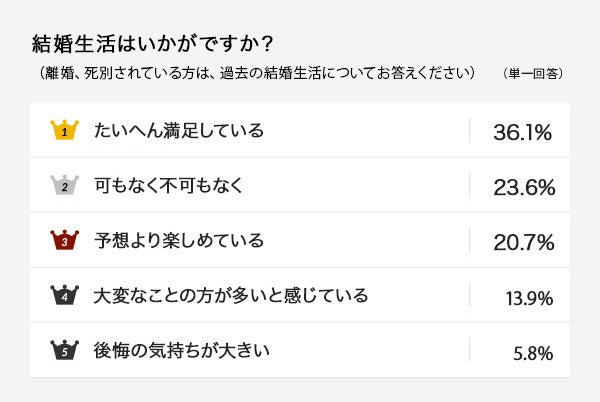Click the 13.9% percentage value
This screenshot has height=402, width=600.
click(x=530, y=296)
